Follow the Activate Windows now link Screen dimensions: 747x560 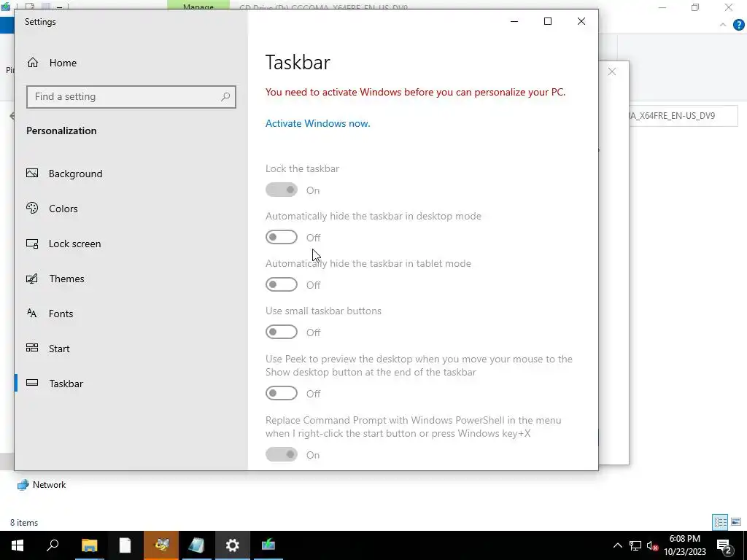[318, 123]
